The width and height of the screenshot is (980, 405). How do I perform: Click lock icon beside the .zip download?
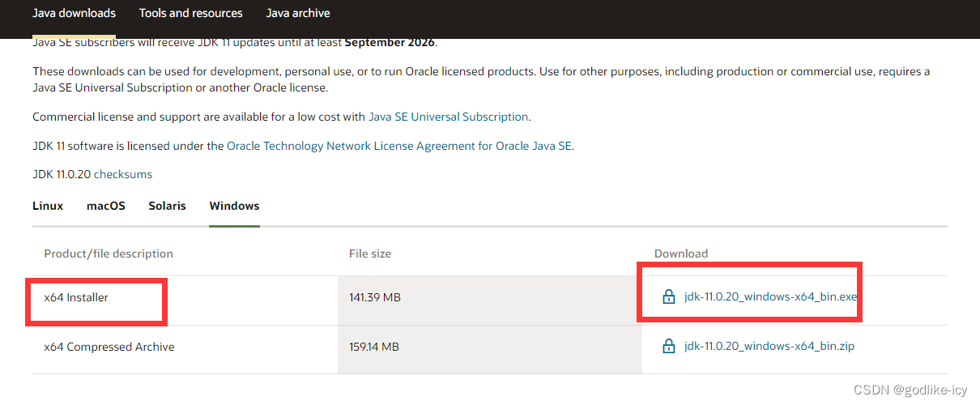[x=669, y=347]
